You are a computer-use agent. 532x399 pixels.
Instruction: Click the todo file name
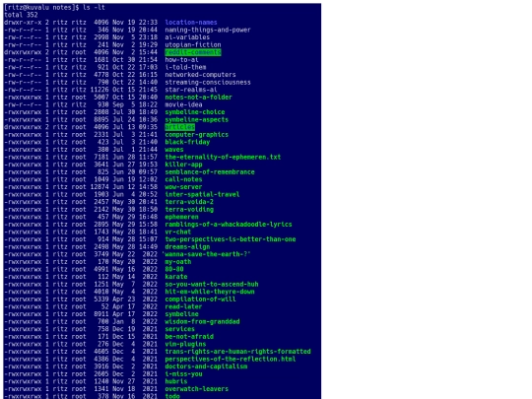(x=172, y=396)
